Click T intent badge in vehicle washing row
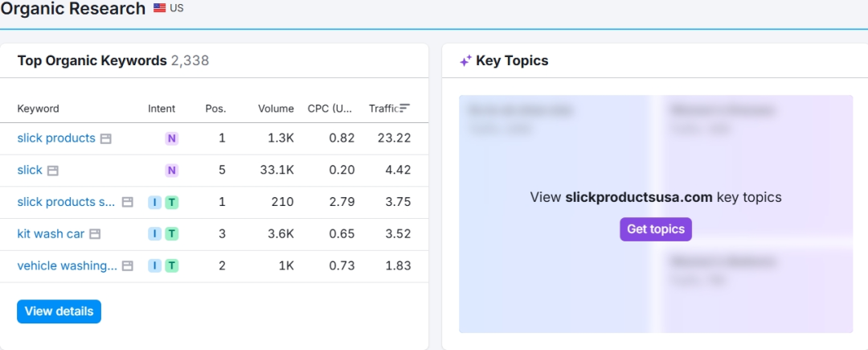The height and width of the screenshot is (350, 868). click(x=172, y=266)
